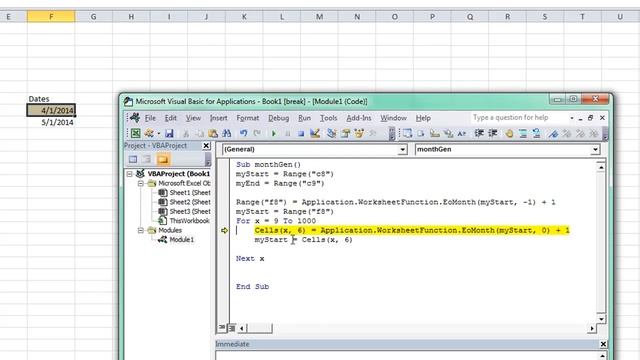The height and width of the screenshot is (360, 640).
Task: Switch to Full Module View button
Action: pos(231,327)
